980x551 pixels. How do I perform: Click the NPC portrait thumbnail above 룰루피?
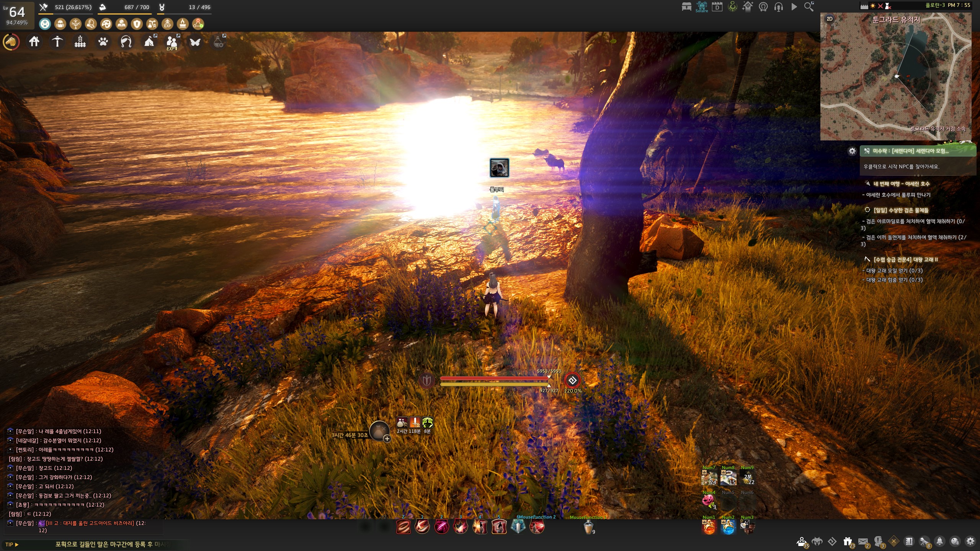(x=499, y=168)
